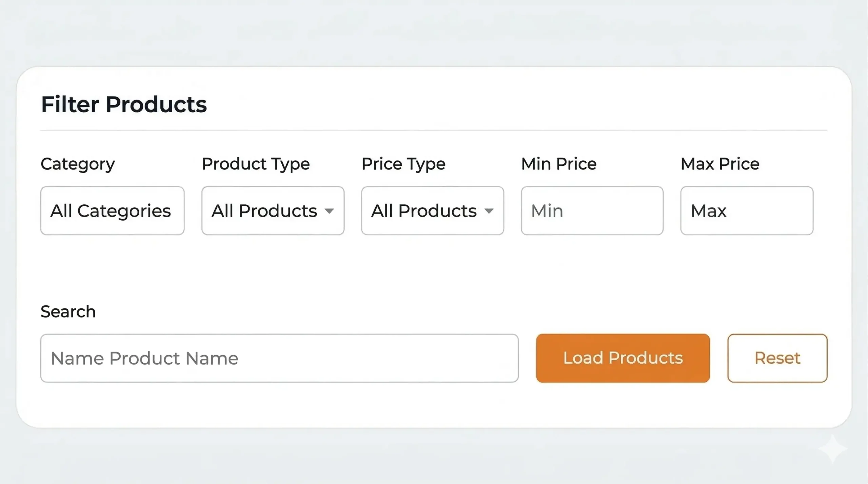Select the Min Price label

(x=558, y=164)
